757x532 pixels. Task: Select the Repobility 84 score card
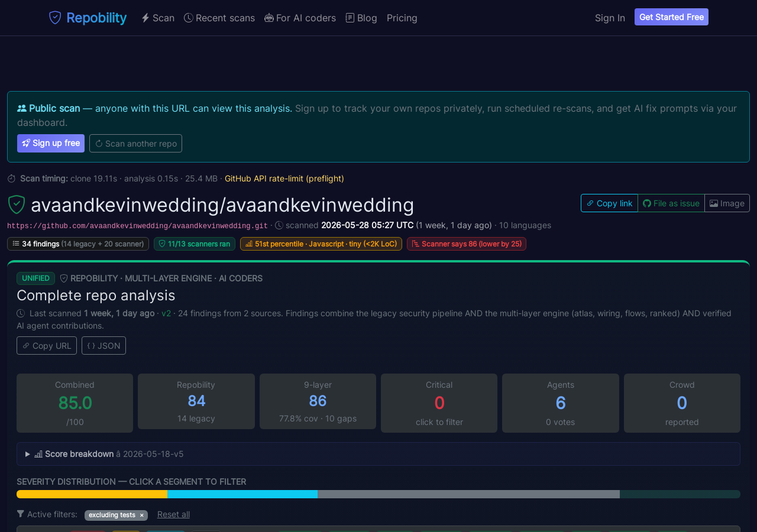click(196, 401)
